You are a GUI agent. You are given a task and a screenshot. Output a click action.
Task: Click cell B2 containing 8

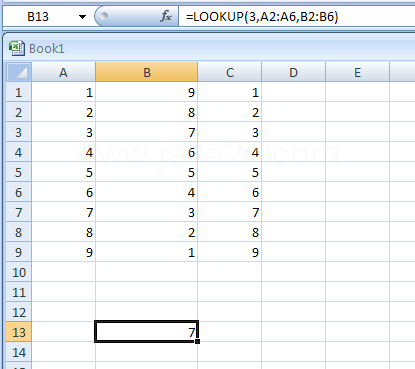pyautogui.click(x=147, y=112)
